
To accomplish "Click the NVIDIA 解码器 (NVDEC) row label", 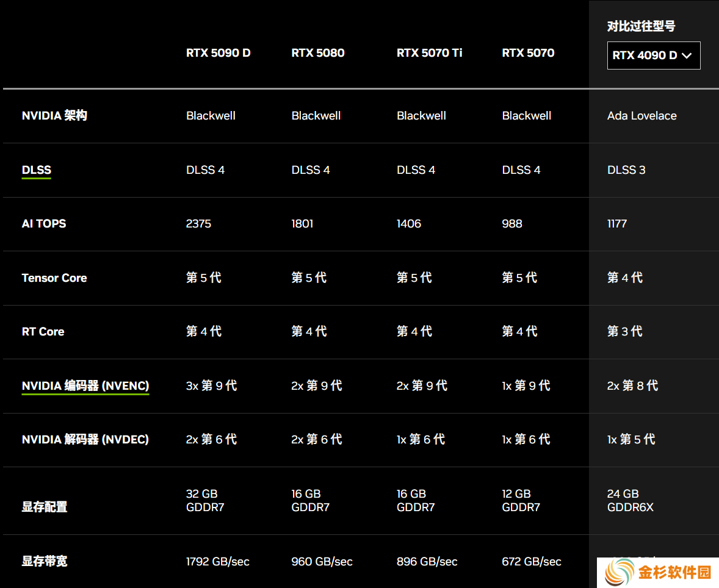I will point(85,440).
